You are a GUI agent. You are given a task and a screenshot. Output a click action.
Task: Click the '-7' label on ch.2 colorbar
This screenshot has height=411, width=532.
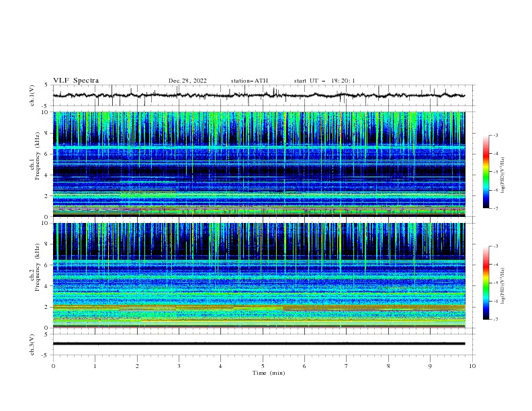click(495, 319)
